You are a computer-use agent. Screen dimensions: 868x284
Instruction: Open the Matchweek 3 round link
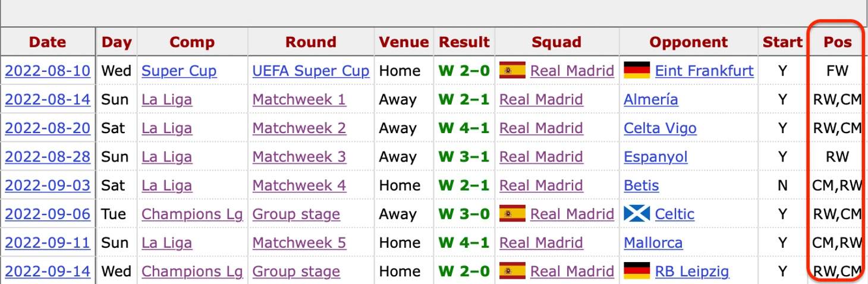click(299, 157)
